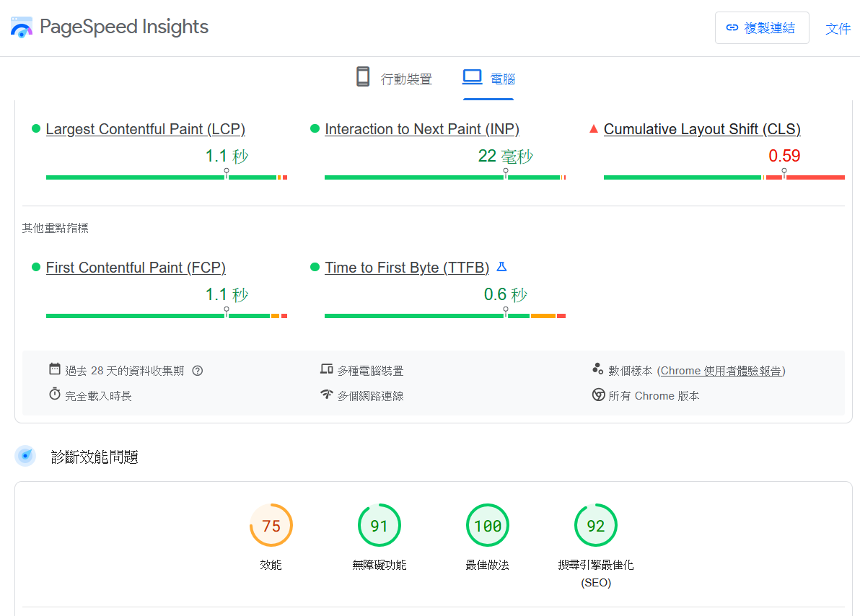The width and height of the screenshot is (860, 616).
Task: Click the 多個網路連線 text
Action: coord(370,396)
